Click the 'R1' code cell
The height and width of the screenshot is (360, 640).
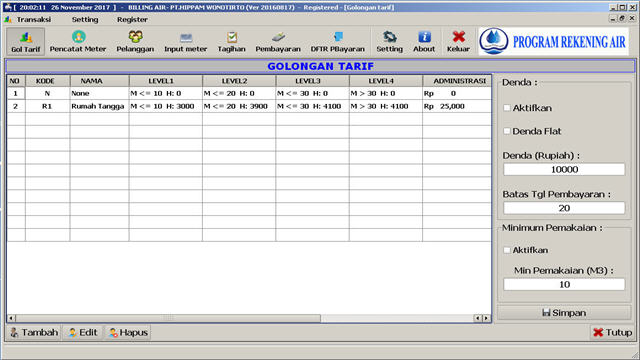click(47, 106)
